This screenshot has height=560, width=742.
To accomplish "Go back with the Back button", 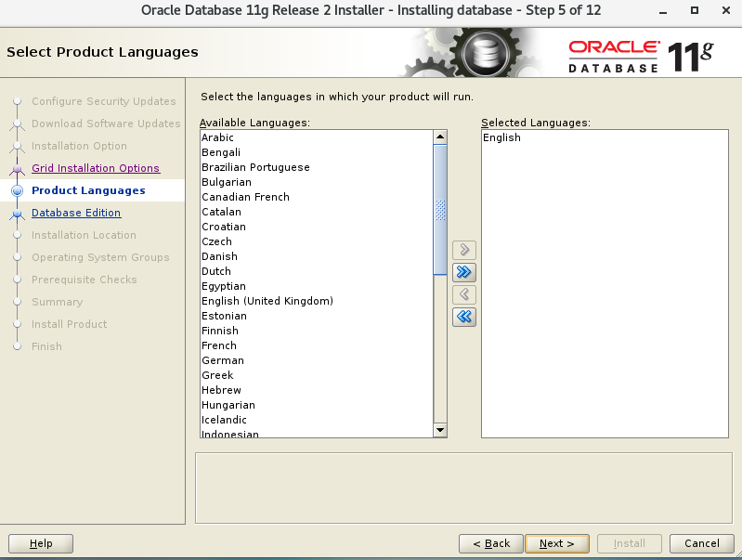I will [x=491, y=543].
